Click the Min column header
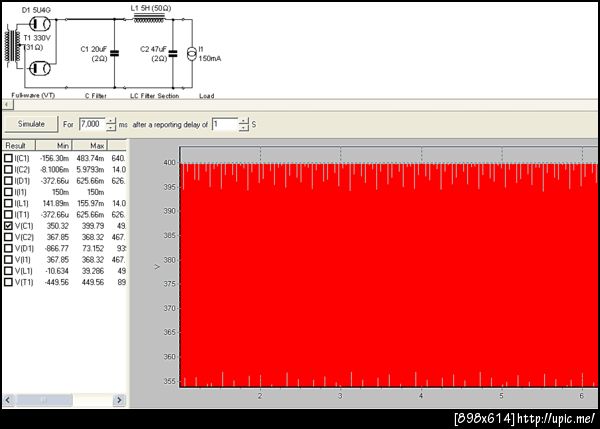The height and width of the screenshot is (429, 600). click(54, 145)
